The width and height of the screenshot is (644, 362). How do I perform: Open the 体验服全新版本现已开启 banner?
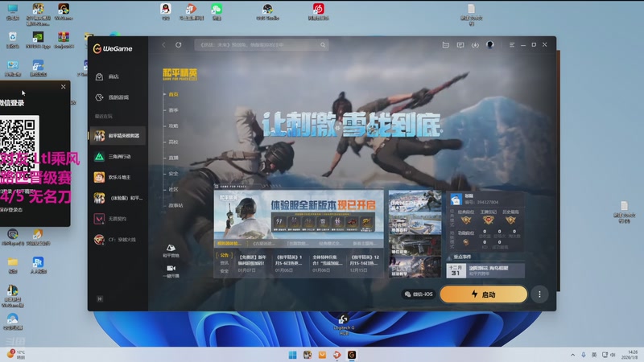pyautogui.click(x=299, y=215)
